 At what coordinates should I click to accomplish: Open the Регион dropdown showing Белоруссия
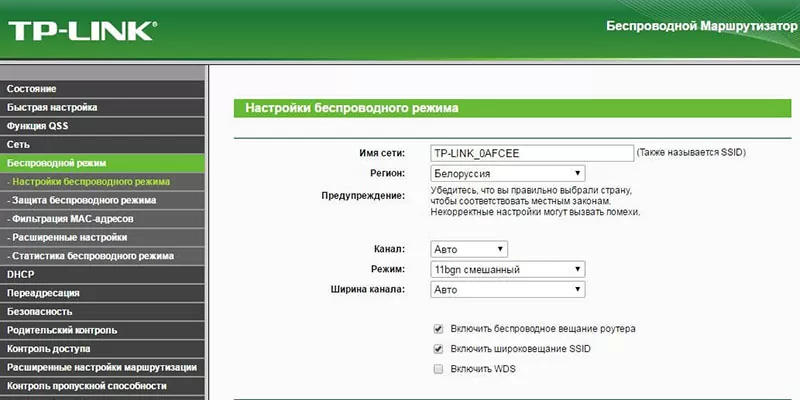point(508,173)
